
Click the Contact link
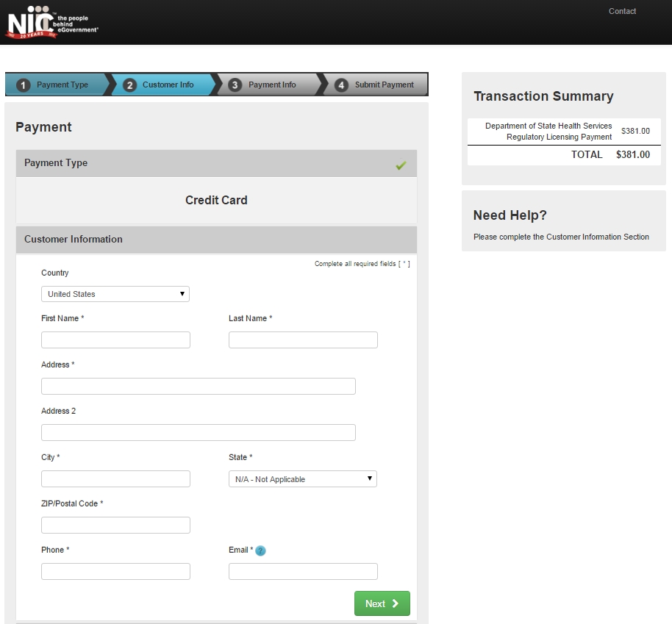622,11
